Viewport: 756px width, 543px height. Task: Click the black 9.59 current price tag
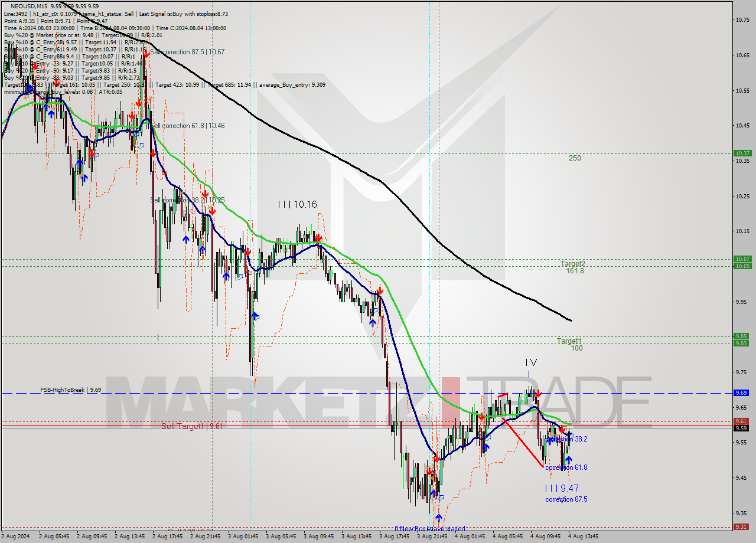click(742, 428)
